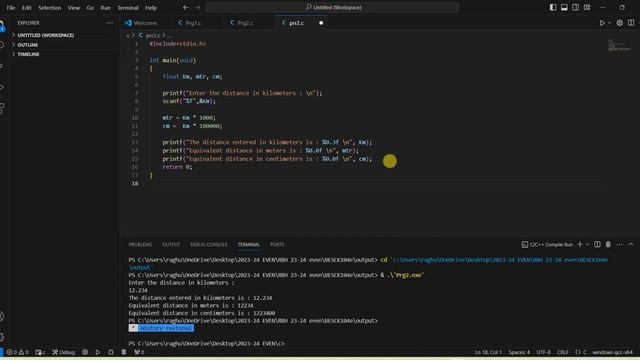Viewport: 640px width, 360px height.
Task: Change indentation via Spaces: 4
Action: click(x=519, y=352)
